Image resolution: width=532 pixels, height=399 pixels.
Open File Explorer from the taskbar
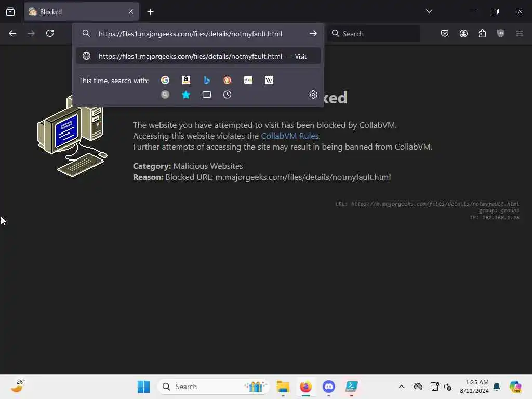283,387
